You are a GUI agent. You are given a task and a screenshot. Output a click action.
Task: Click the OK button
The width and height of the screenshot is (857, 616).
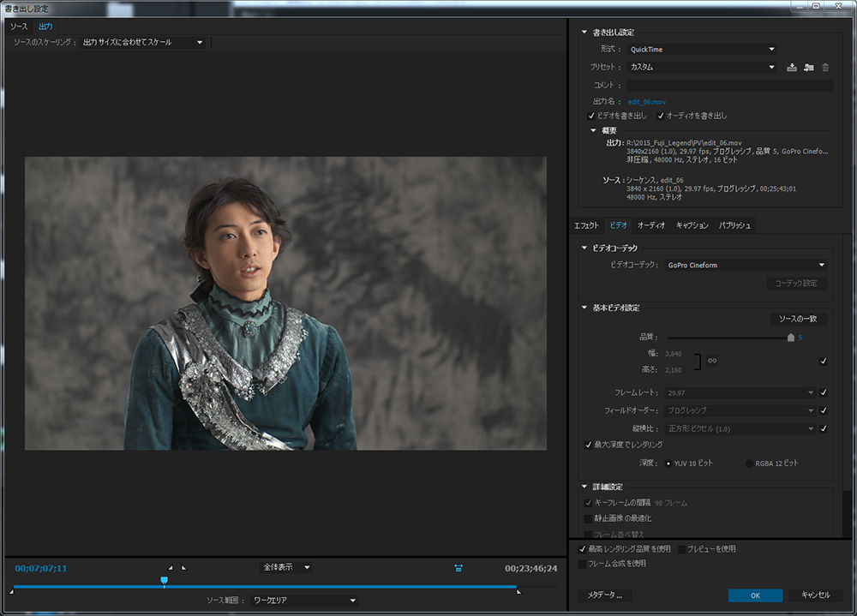(x=755, y=595)
